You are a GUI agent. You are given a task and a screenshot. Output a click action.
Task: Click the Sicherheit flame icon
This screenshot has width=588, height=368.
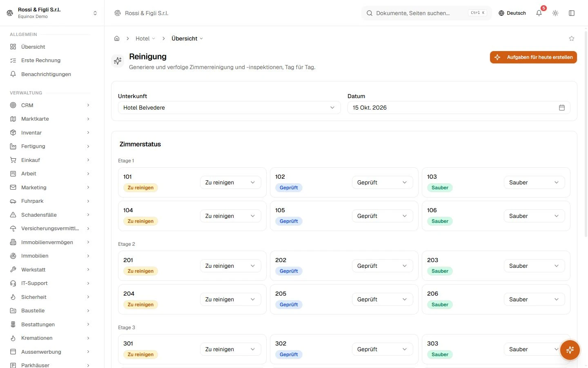(x=13, y=297)
